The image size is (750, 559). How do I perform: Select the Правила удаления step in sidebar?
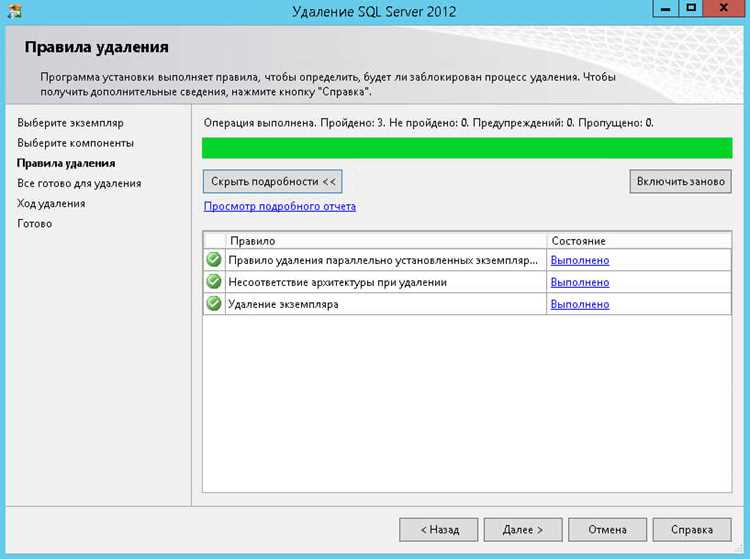(x=66, y=163)
